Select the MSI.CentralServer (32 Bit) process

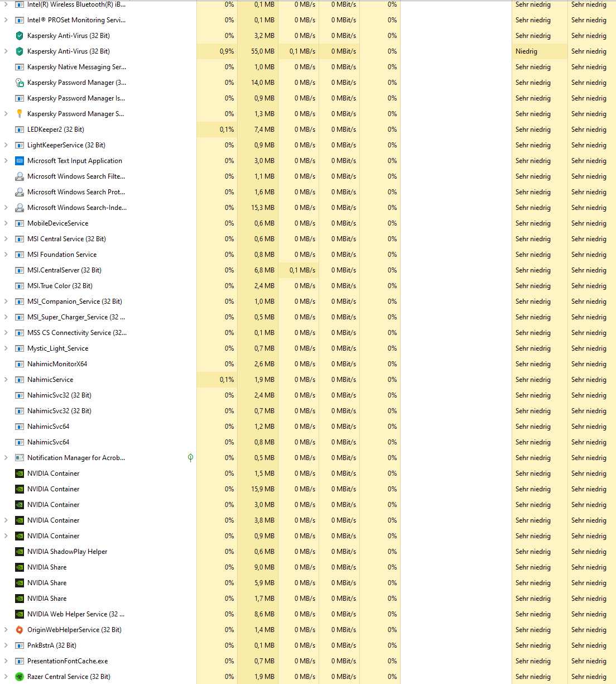[64, 270]
